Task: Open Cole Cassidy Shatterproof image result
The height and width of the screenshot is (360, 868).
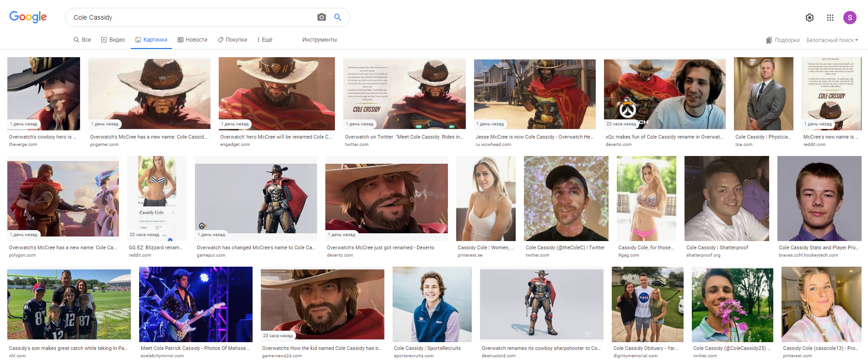Action: tap(727, 198)
